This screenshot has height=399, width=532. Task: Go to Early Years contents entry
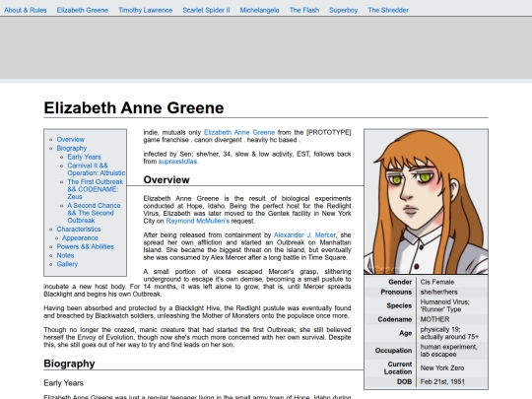click(84, 157)
